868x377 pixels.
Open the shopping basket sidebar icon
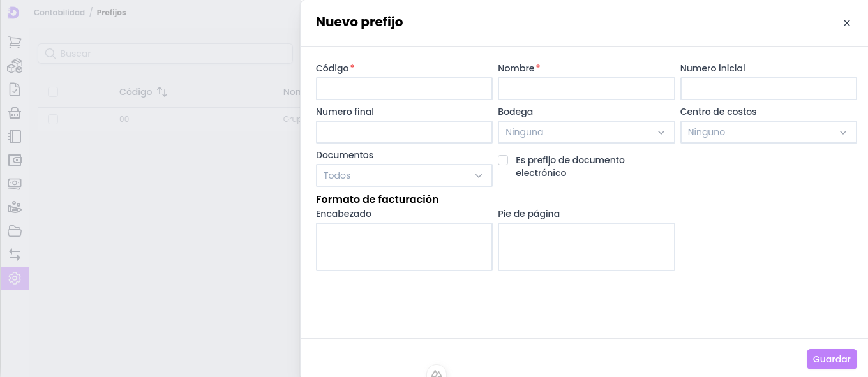[15, 114]
